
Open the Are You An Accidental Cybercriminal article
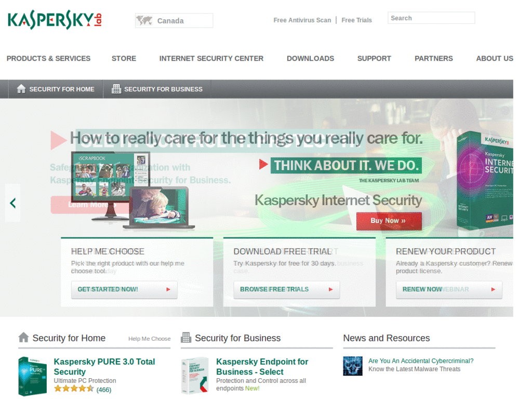coord(421,360)
